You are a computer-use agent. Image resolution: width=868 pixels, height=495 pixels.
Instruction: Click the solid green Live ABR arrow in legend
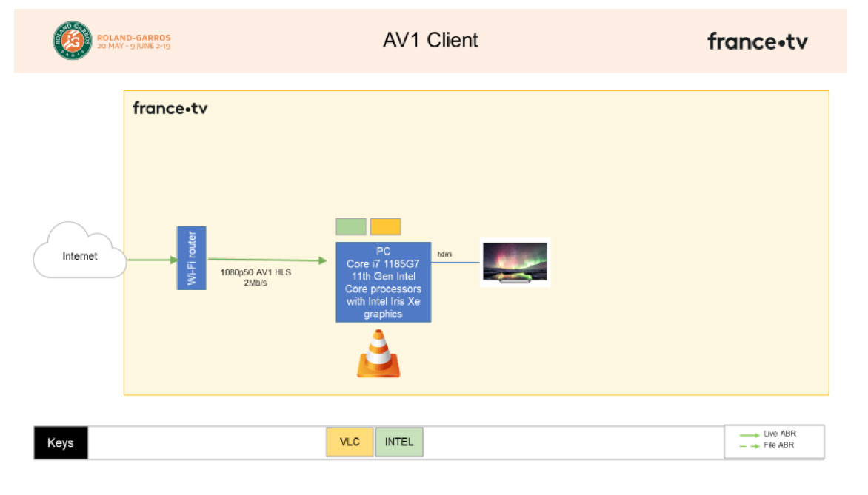(749, 434)
